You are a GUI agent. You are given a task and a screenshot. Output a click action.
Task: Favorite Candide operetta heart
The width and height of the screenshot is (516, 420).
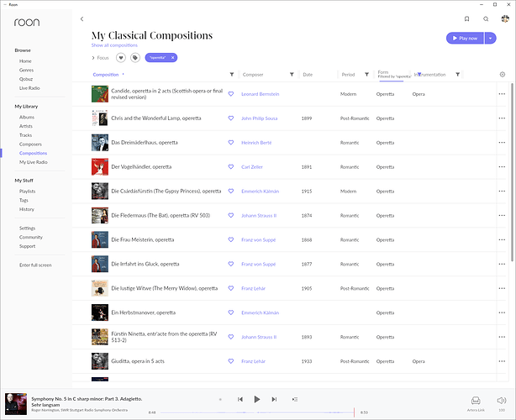click(x=231, y=94)
